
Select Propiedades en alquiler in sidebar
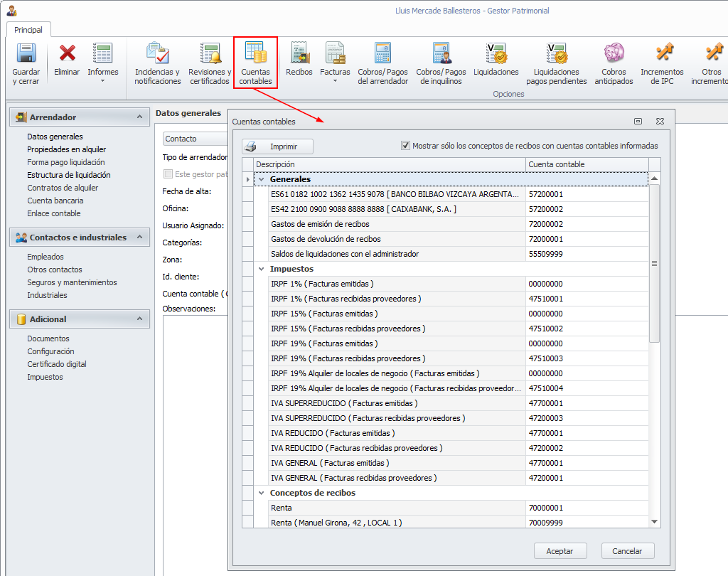point(66,149)
